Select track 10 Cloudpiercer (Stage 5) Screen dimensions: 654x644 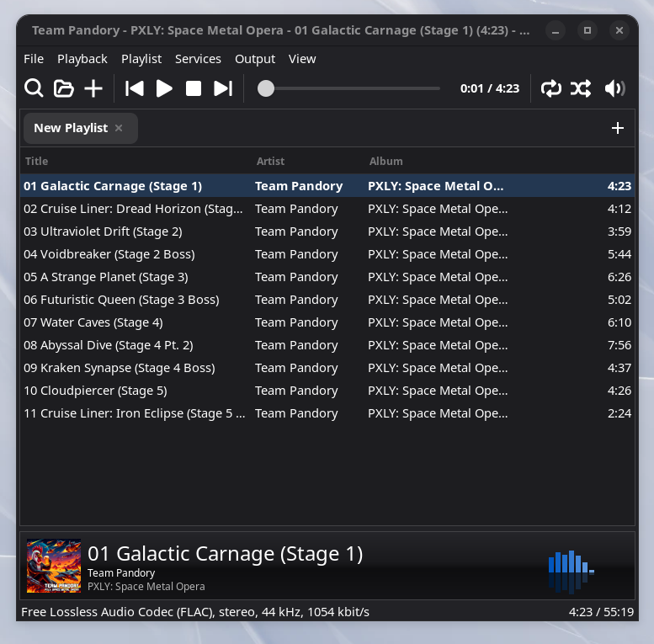click(327, 391)
